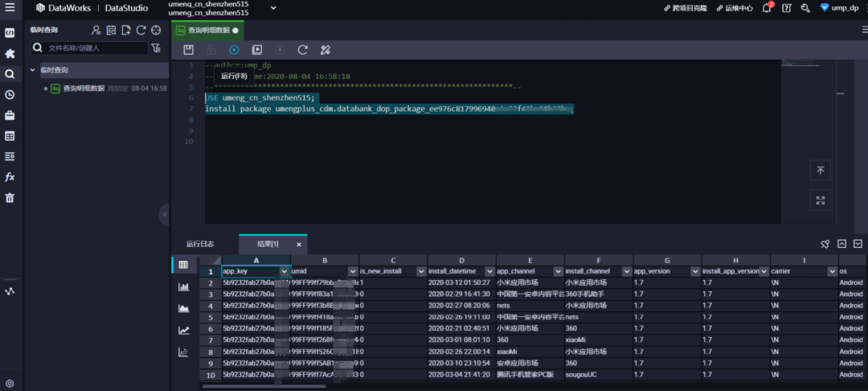Save the query with the floppy disk icon
The image size is (868, 391).
coord(188,50)
